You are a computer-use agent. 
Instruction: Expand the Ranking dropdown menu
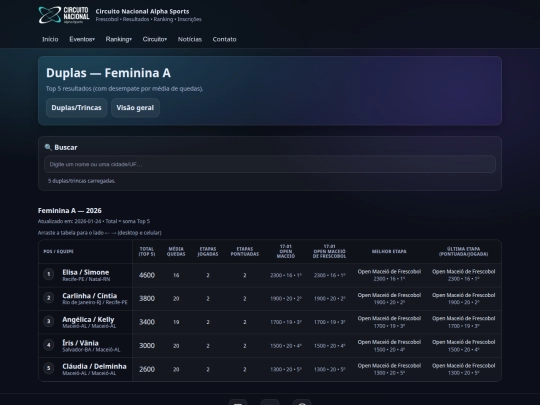point(118,39)
